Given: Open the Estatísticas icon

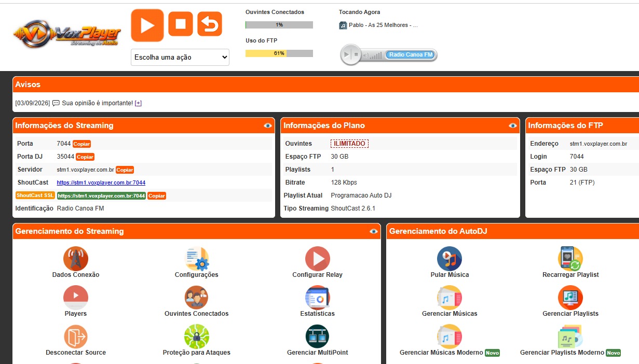Looking at the screenshot, I should click(318, 297).
